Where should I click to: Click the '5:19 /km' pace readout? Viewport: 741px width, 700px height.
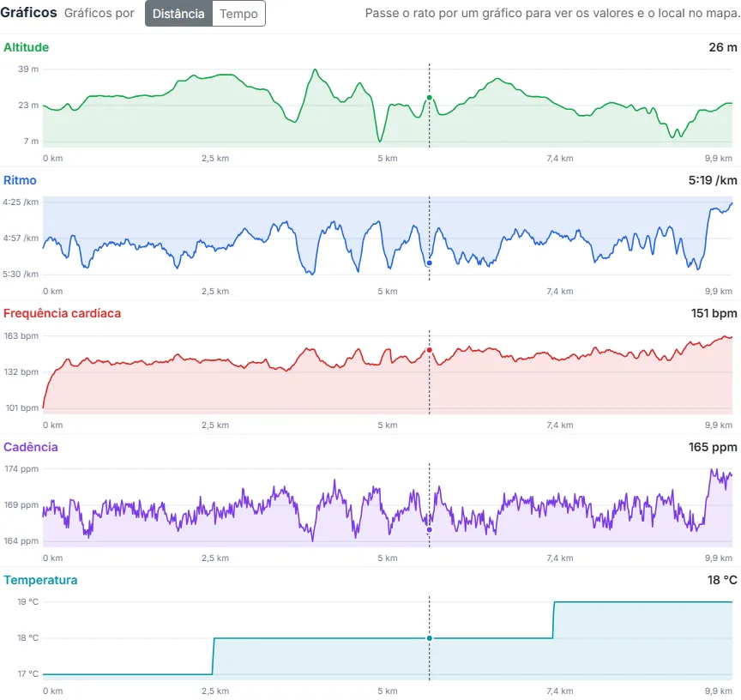[713, 180]
